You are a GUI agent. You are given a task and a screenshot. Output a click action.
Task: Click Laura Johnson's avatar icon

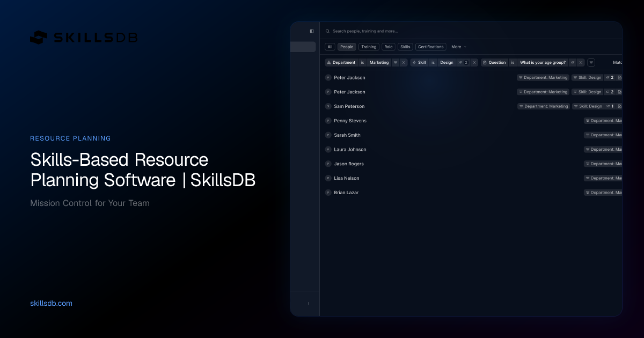[x=328, y=149]
